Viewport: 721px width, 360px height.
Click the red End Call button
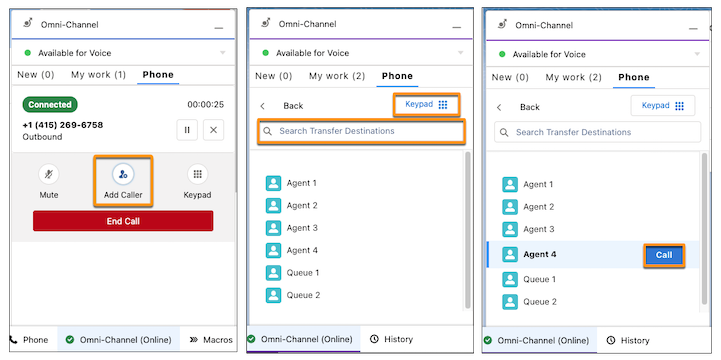coord(123,221)
